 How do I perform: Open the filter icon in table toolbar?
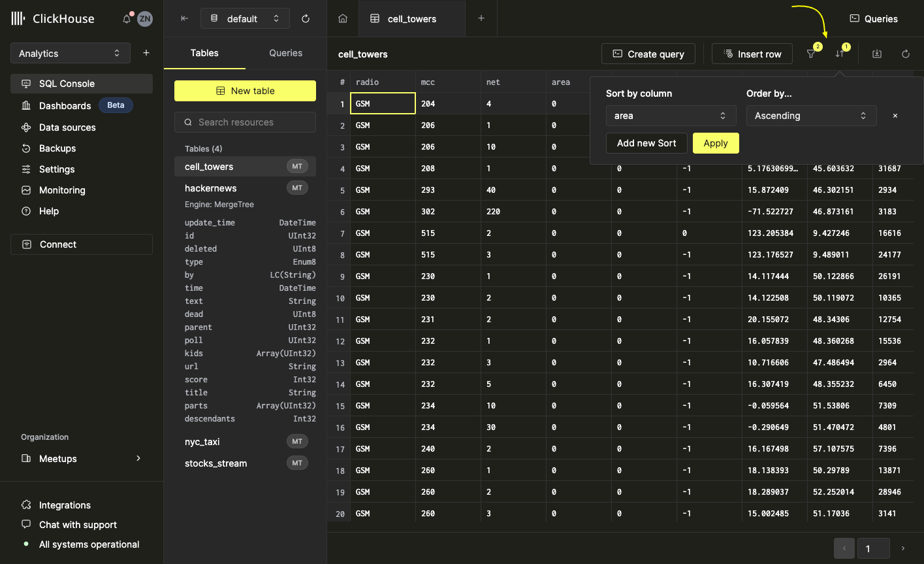(811, 54)
